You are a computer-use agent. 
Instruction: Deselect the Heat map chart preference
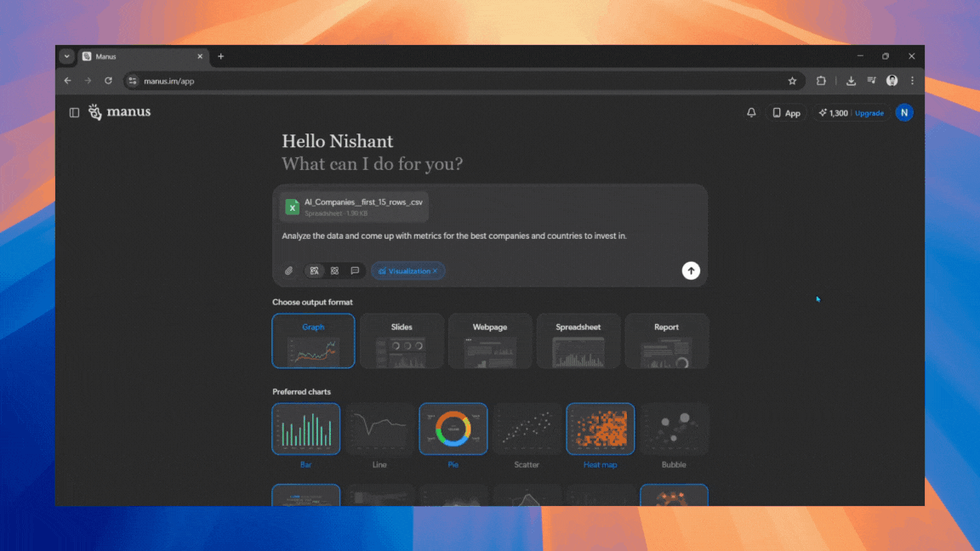tap(600, 429)
